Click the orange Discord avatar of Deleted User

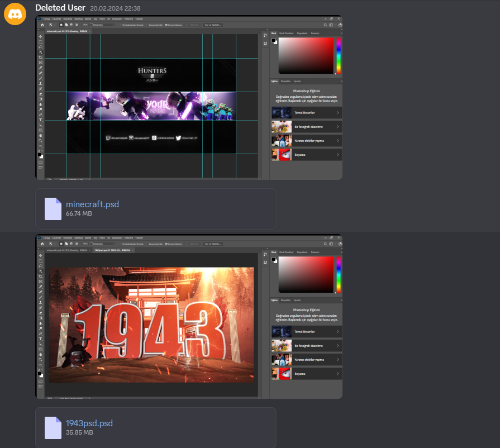click(15, 14)
